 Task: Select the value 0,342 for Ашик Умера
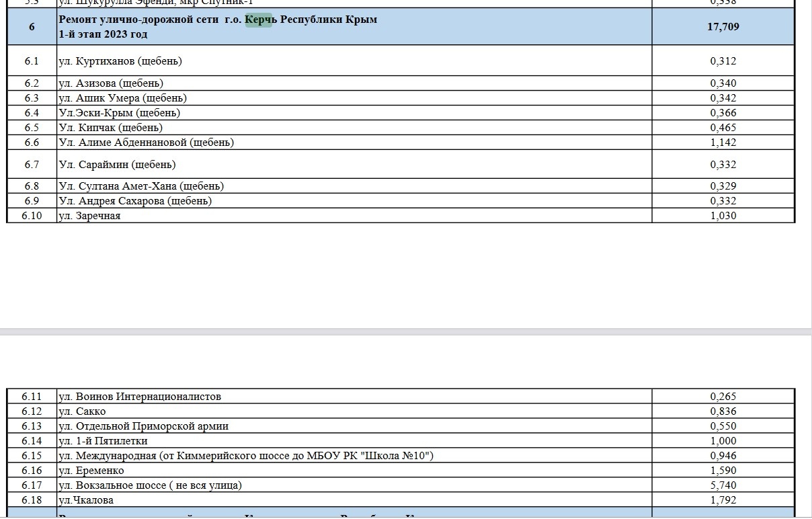723,98
